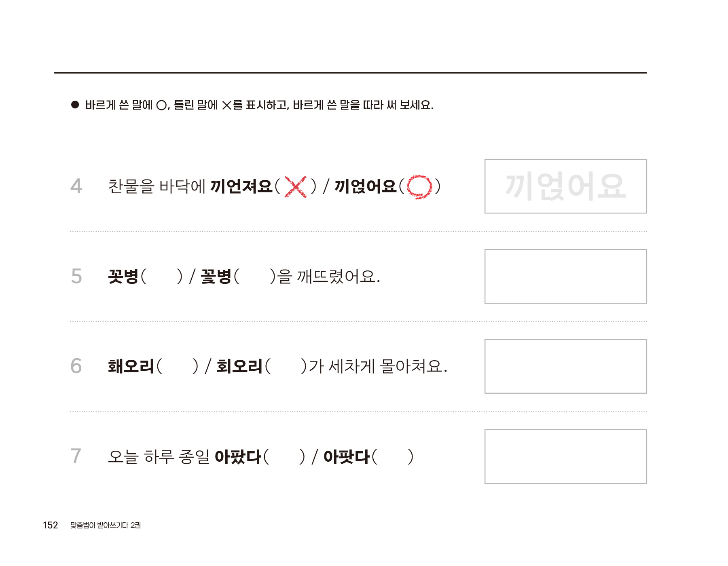Click the red circle mark after 끼얹어요
Screen dimensions: 728x566
[x=419, y=187]
